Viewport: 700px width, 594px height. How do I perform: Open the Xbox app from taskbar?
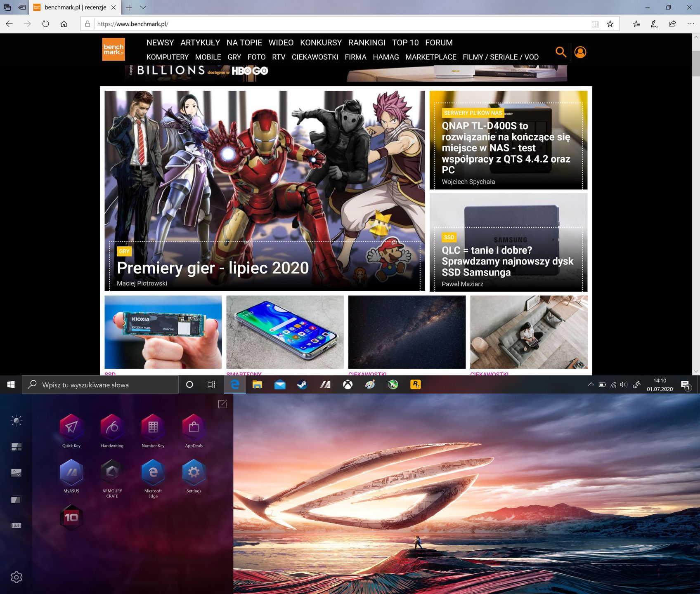pyautogui.click(x=348, y=384)
